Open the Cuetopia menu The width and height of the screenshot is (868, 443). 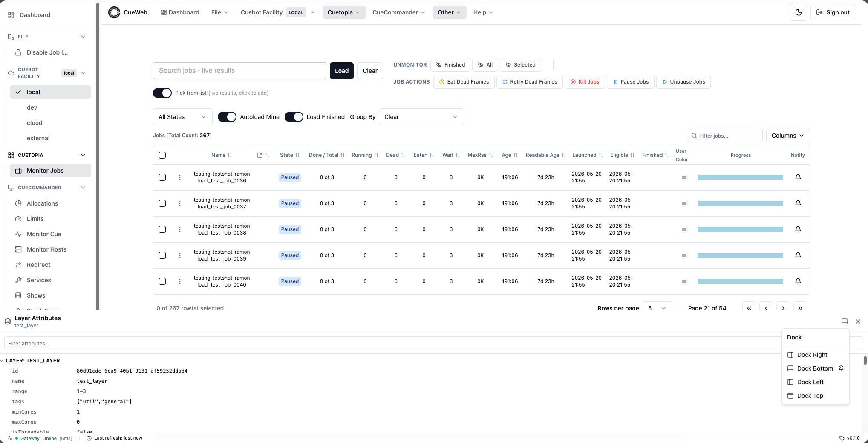pos(343,12)
